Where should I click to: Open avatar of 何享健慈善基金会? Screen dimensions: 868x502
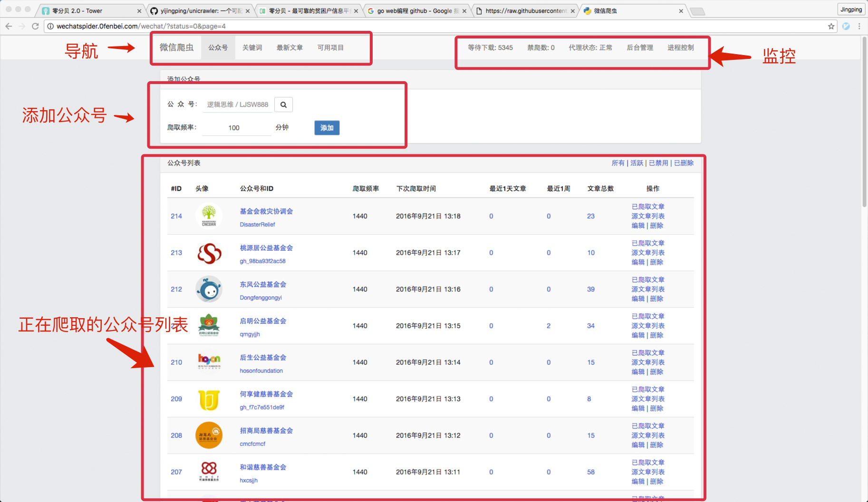(209, 399)
